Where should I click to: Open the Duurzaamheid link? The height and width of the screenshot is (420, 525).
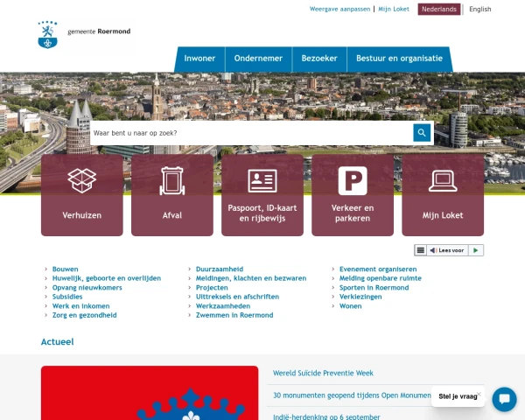pyautogui.click(x=220, y=269)
